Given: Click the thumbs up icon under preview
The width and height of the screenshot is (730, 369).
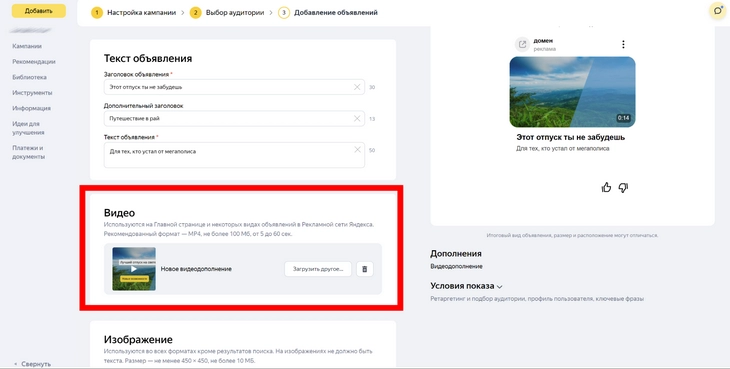Looking at the screenshot, I should tap(606, 188).
